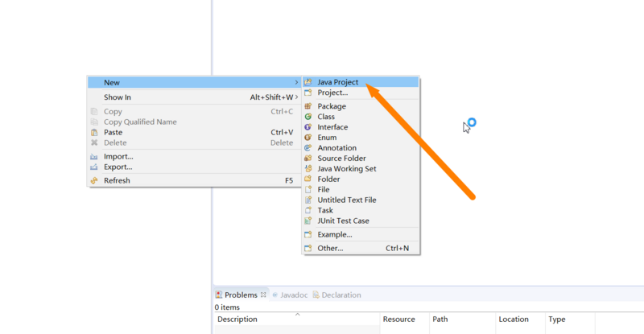Click the Java Working Set icon
Viewport: 644px width, 334px height.
click(x=308, y=168)
